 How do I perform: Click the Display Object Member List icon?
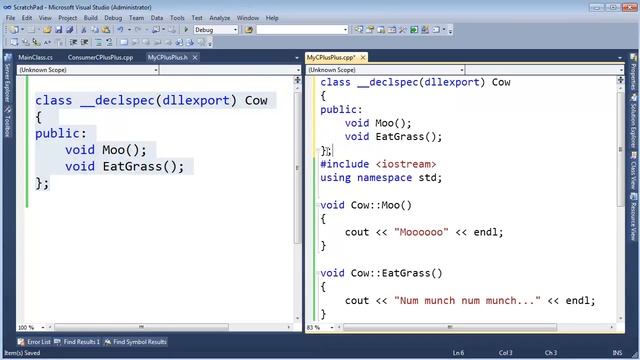14,42
